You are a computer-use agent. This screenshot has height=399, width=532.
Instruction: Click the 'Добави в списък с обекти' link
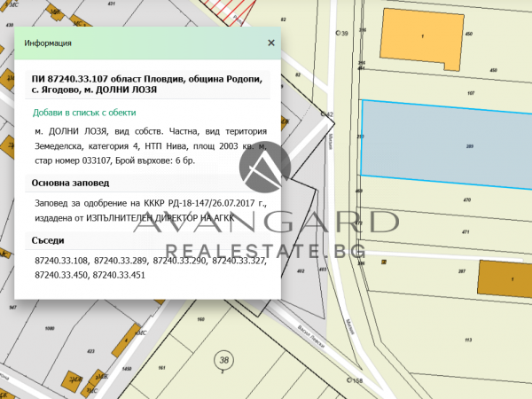(x=85, y=113)
